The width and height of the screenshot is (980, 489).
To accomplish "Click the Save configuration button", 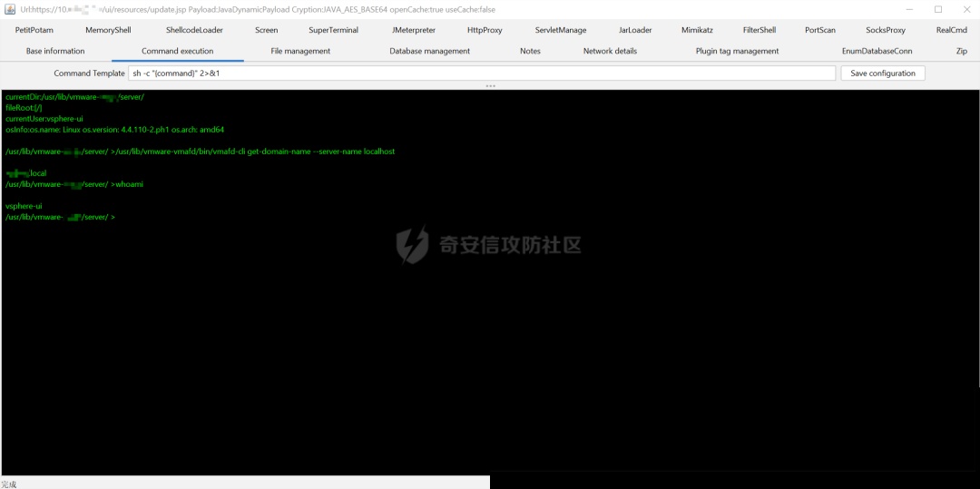I will pyautogui.click(x=883, y=73).
